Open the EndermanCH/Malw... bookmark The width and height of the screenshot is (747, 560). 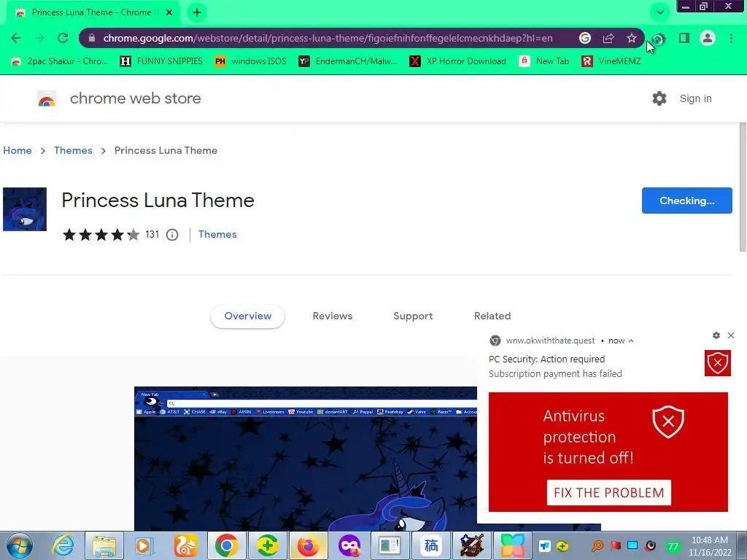click(x=348, y=61)
